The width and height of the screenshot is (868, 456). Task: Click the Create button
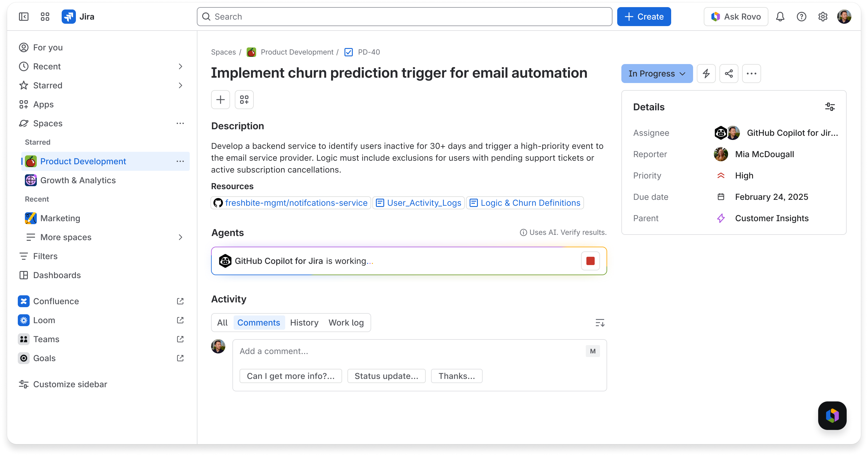[644, 17]
